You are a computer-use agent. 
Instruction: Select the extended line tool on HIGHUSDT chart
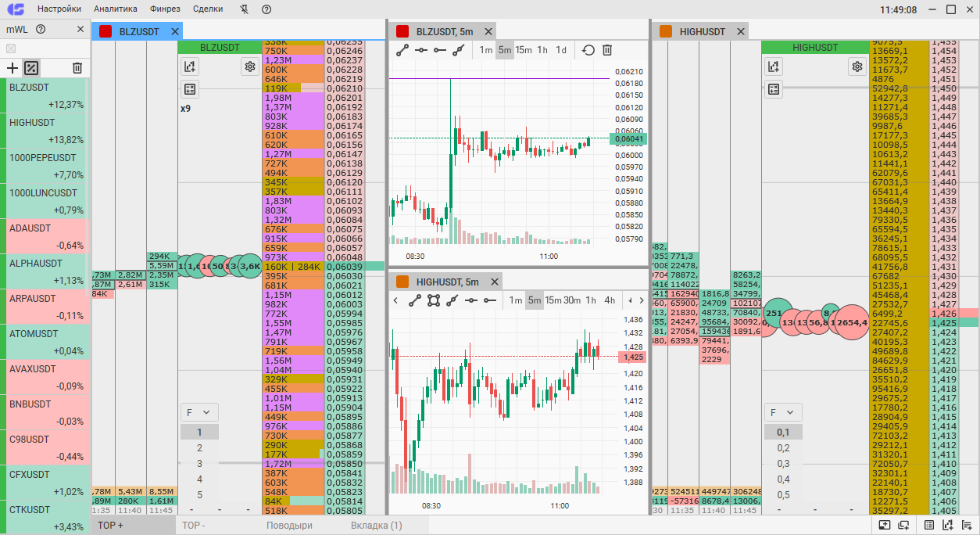coord(452,300)
